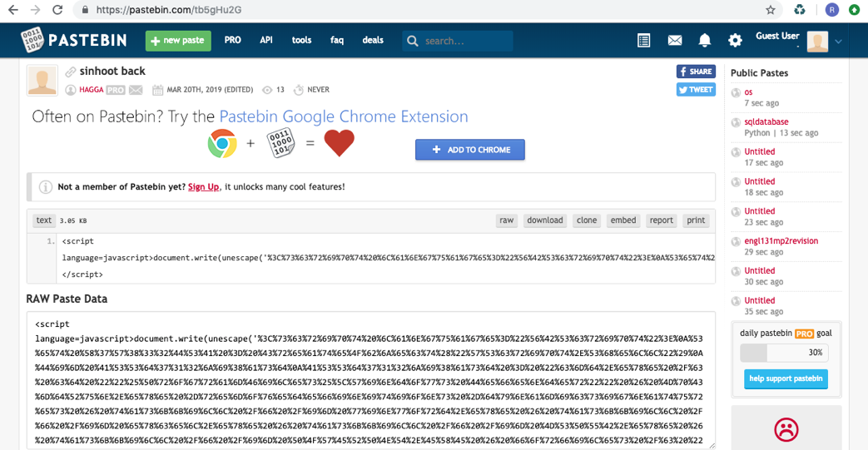Screen dimensions: 868x450
Task: Click the calendar icon by the paste date
Action: click(158, 90)
